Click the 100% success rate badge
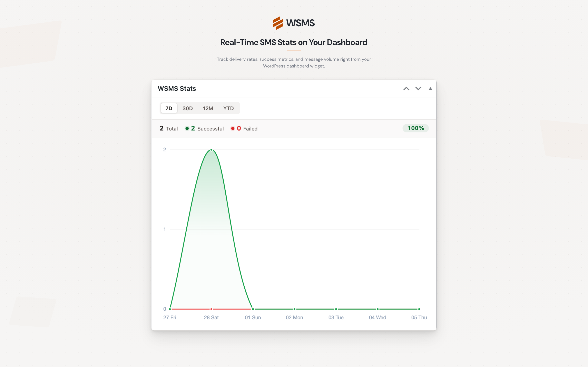This screenshot has height=367, width=588. 415,128
